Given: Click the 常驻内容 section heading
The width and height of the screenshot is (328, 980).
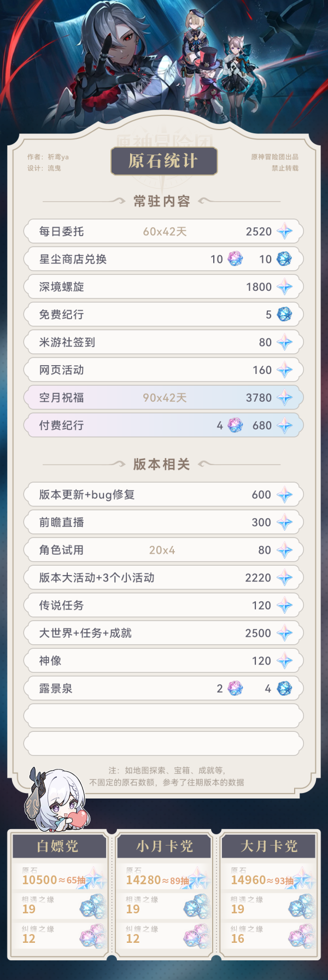Looking at the screenshot, I should pyautogui.click(x=162, y=201).
